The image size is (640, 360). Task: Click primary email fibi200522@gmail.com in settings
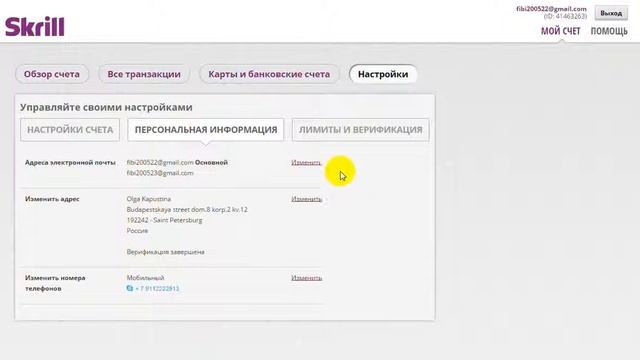(x=160, y=162)
